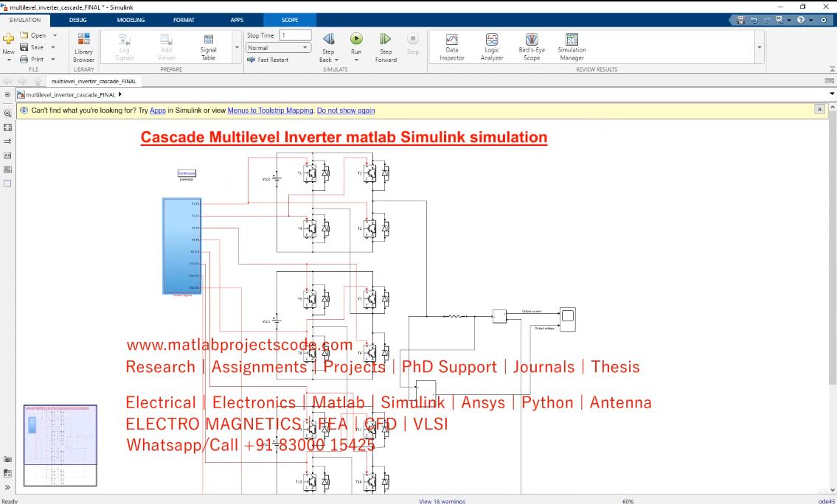Open the dropdown next to Save
837x504 pixels.
click(x=53, y=47)
